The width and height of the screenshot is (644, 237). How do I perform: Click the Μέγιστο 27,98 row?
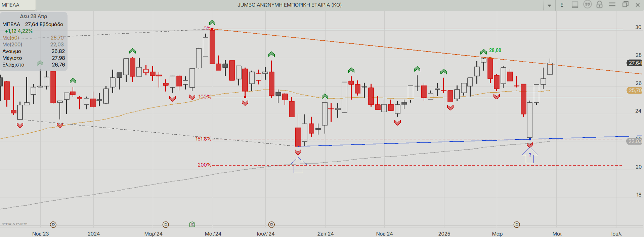33,58
